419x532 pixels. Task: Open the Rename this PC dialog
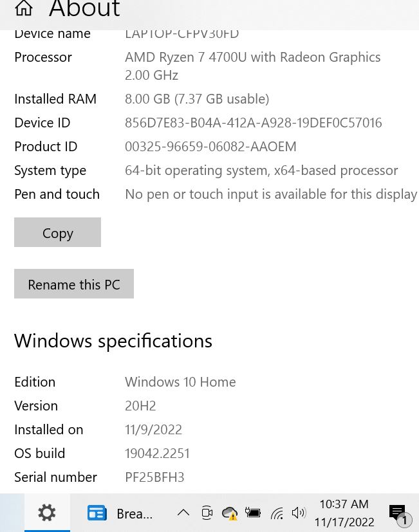[x=73, y=284]
